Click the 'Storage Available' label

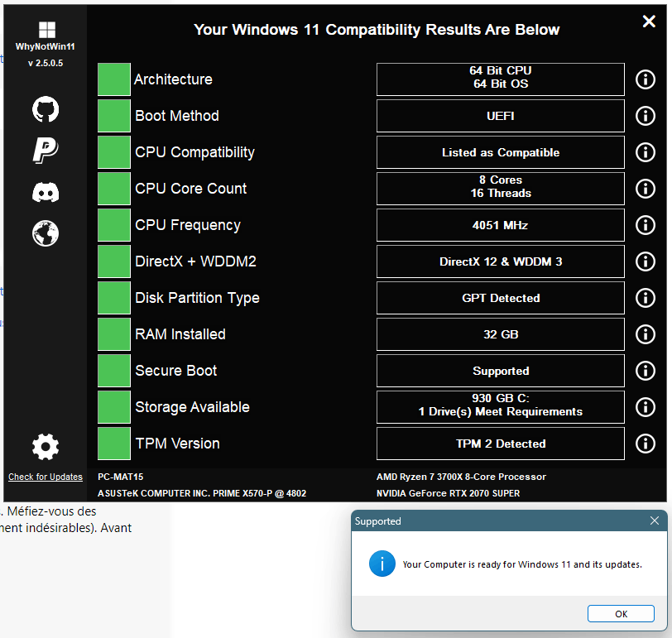[x=193, y=407]
